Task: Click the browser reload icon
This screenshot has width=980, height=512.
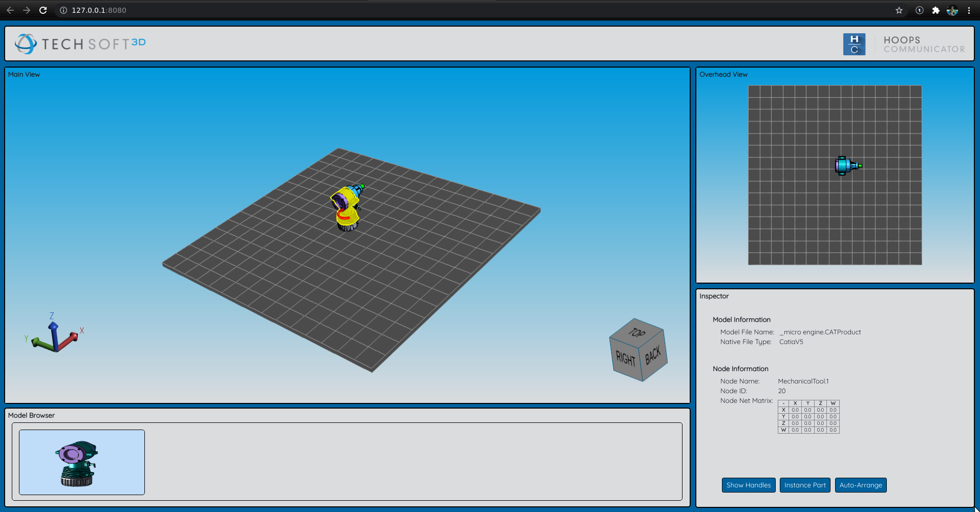Action: click(43, 10)
